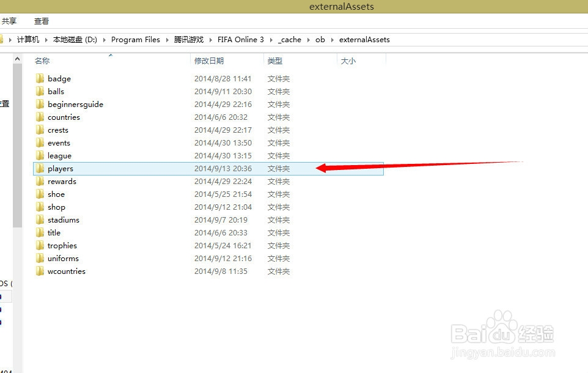Click the navigation pane scrollbar thumb

point(17,146)
